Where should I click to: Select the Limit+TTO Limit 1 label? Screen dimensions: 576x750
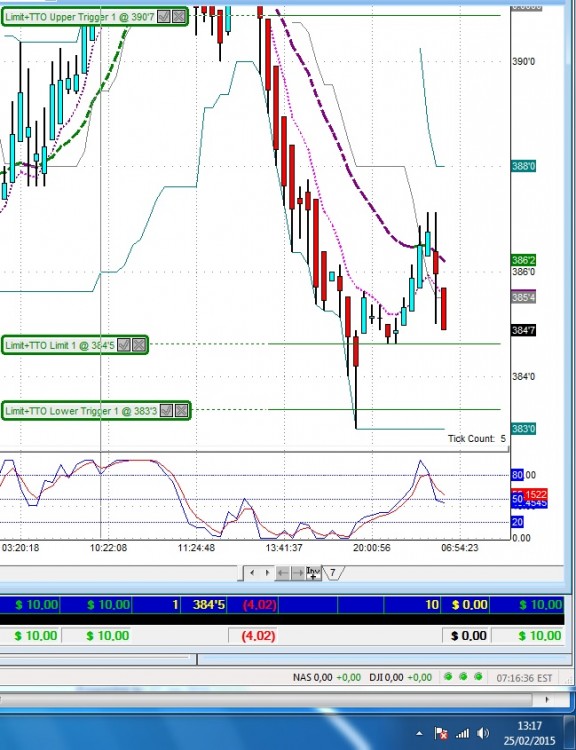point(60,345)
